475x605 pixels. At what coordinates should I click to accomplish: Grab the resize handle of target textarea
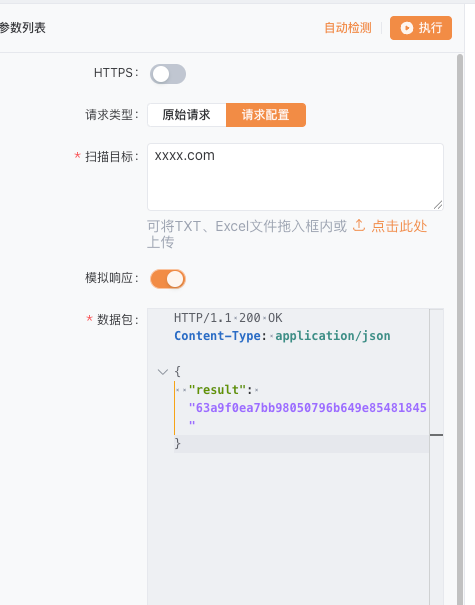(438, 205)
